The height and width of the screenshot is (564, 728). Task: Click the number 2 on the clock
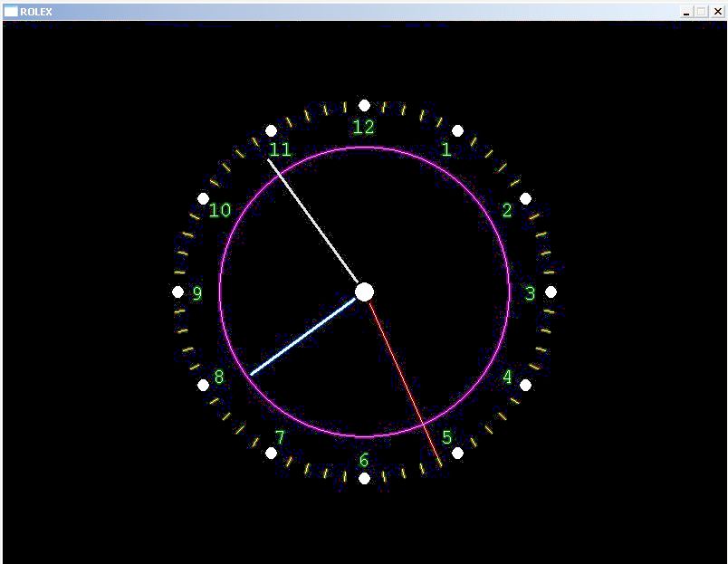click(x=507, y=210)
